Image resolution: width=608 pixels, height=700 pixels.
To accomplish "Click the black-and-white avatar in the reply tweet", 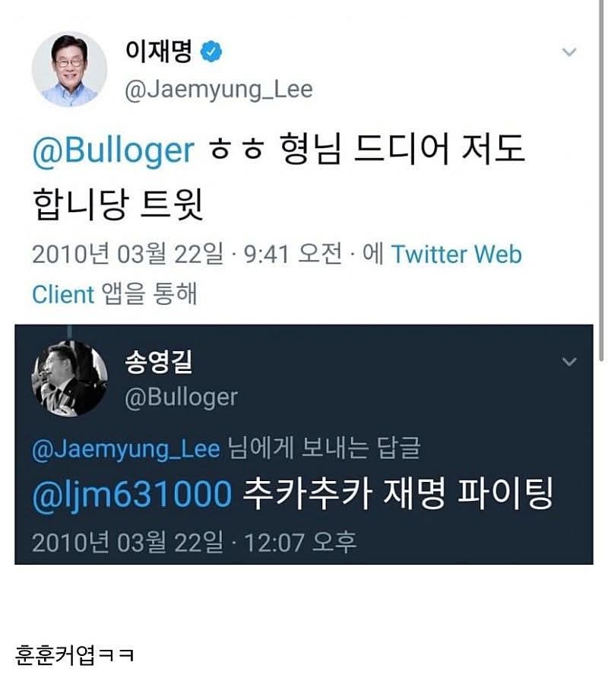I will pos(69,379).
